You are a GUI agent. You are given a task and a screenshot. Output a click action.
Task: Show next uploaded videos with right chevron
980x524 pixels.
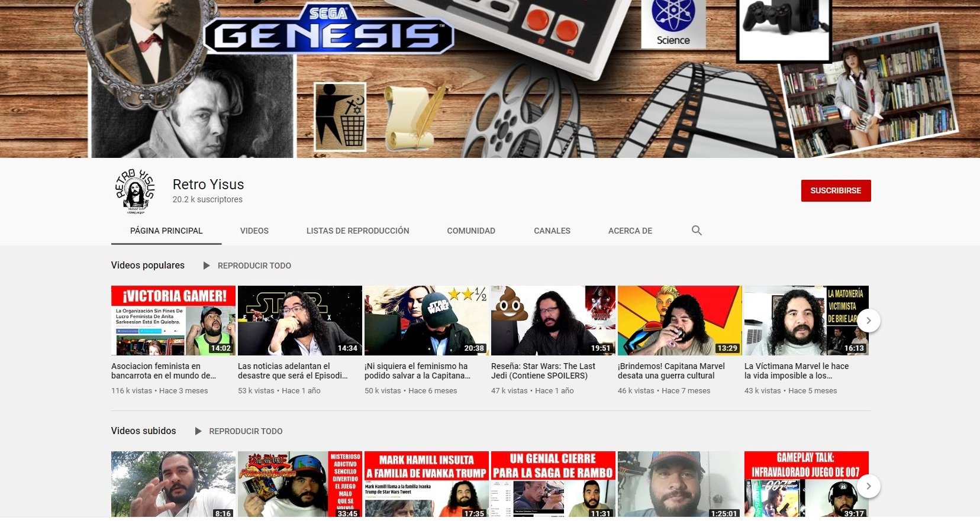coord(868,486)
